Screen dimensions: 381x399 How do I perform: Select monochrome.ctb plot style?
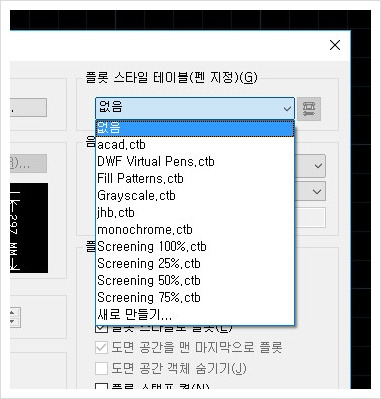coord(195,230)
